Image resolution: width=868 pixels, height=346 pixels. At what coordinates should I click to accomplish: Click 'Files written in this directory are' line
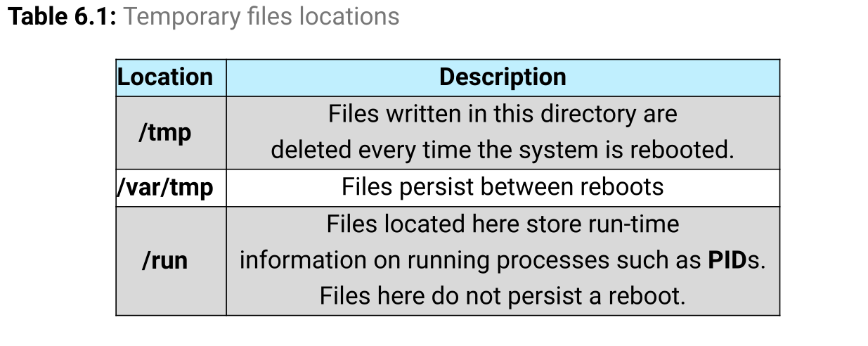503,114
